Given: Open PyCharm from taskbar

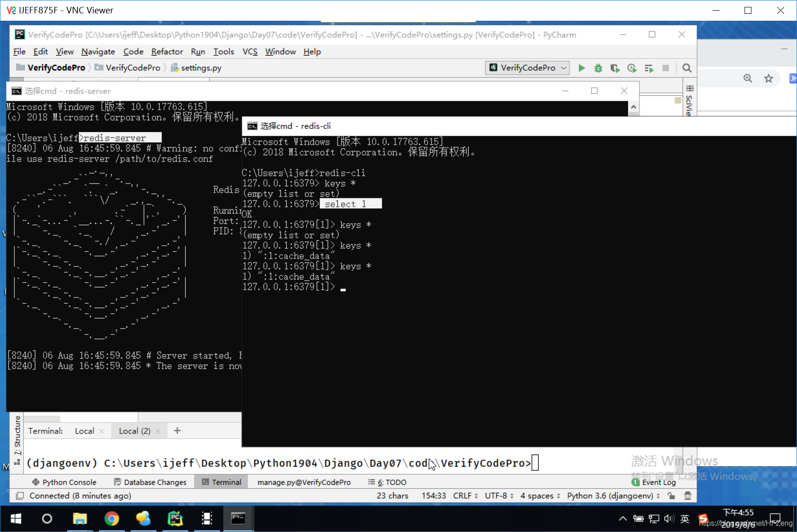Looking at the screenshot, I should 175,519.
